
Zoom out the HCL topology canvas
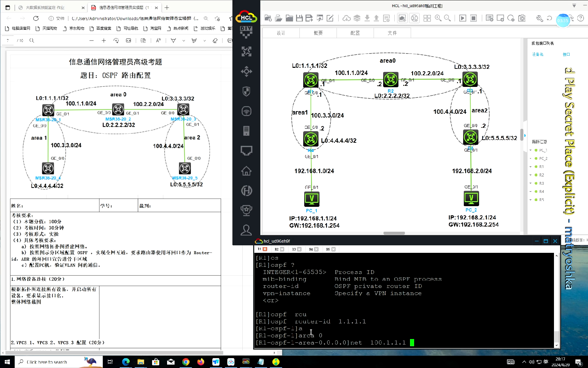(x=447, y=18)
